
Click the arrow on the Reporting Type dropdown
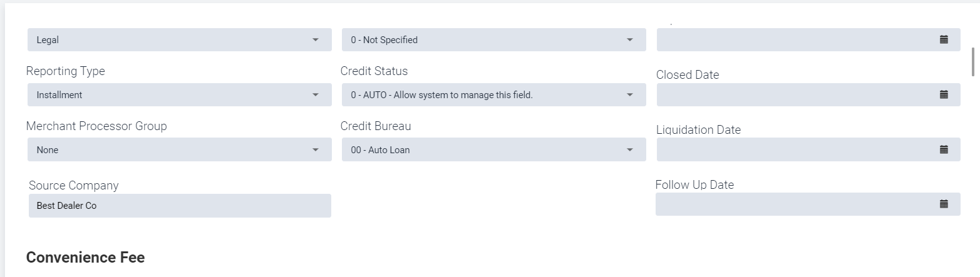[315, 95]
